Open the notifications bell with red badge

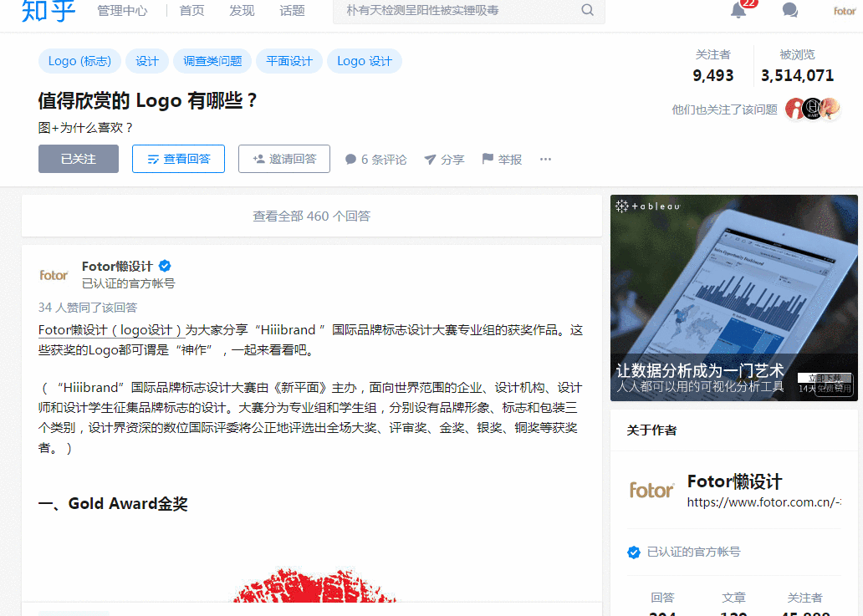[739, 12]
